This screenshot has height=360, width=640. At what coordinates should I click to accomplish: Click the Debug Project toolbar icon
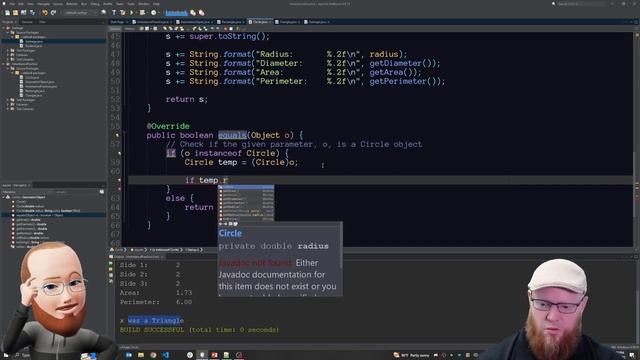pyautogui.click(x=142, y=13)
